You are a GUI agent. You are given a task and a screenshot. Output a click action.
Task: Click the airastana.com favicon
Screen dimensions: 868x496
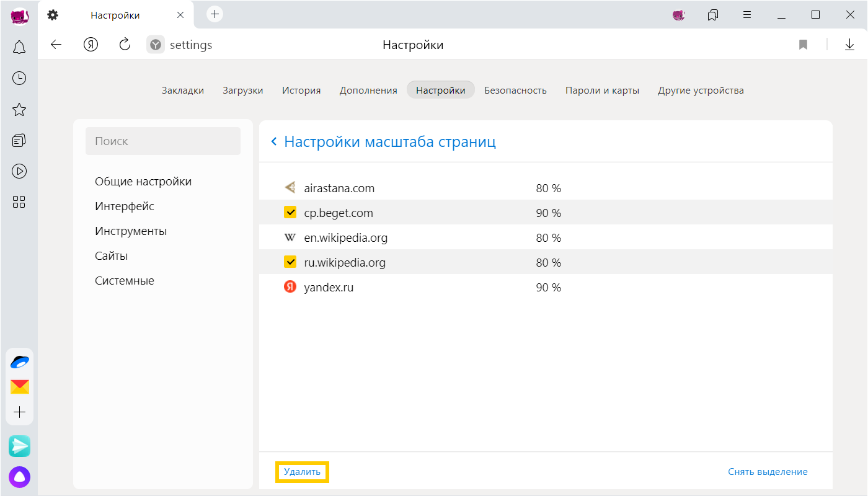[x=290, y=187]
